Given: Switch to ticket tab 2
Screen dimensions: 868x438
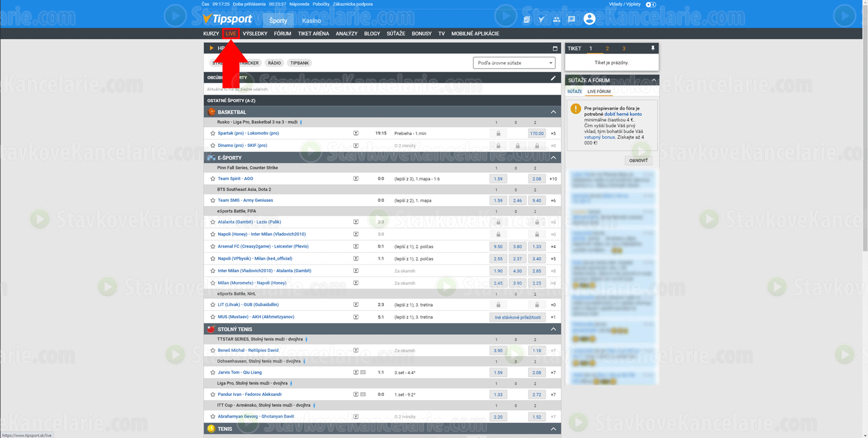Looking at the screenshot, I should (x=607, y=48).
